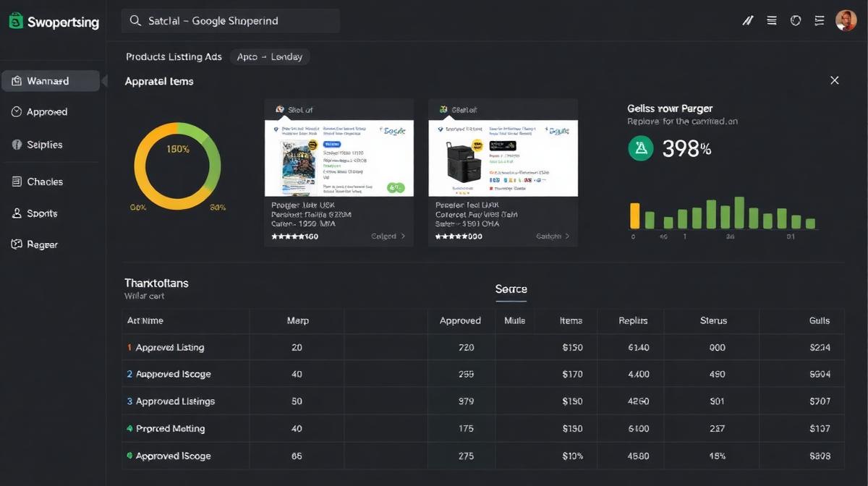Open Approved in the sidebar

pos(47,112)
